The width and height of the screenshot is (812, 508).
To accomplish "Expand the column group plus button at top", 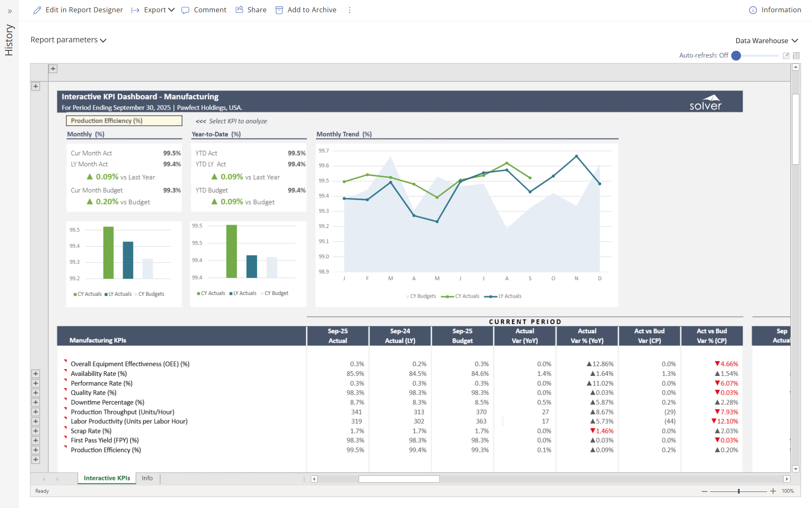I will click(53, 69).
